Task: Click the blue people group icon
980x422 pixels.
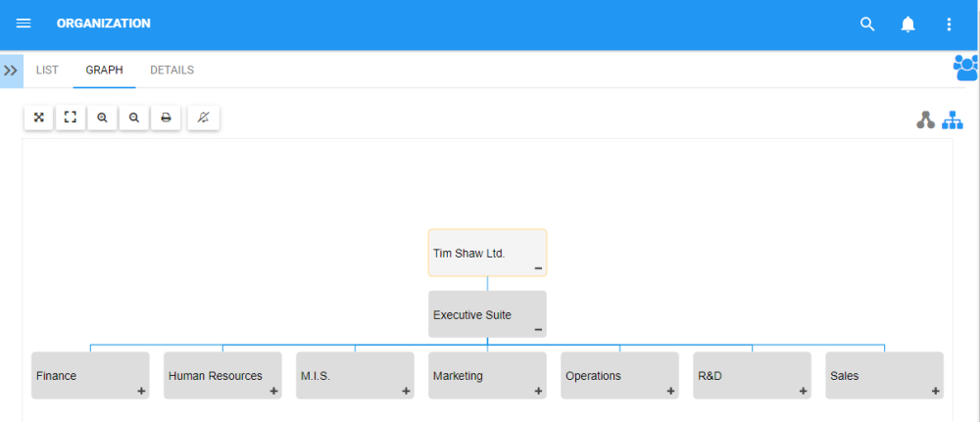Action: pyautogui.click(x=965, y=68)
